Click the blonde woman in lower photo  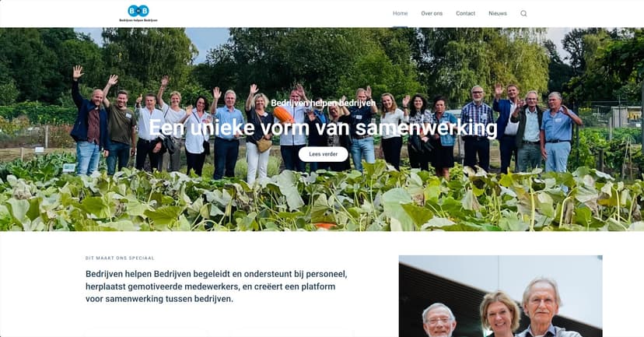[x=499, y=314]
